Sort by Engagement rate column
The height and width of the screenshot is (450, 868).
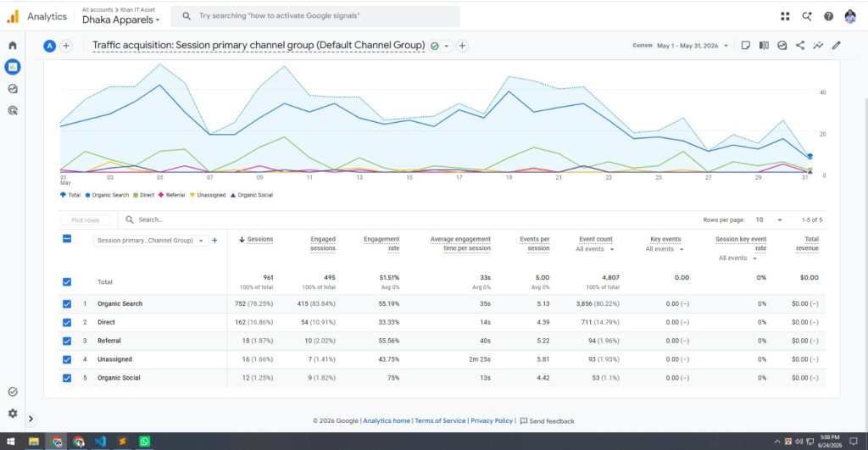coord(381,243)
